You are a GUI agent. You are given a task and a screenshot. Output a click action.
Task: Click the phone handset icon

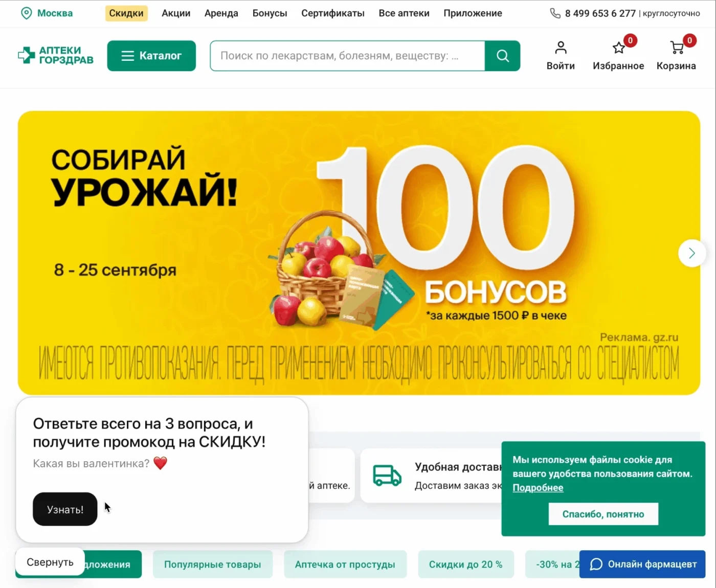tap(555, 13)
